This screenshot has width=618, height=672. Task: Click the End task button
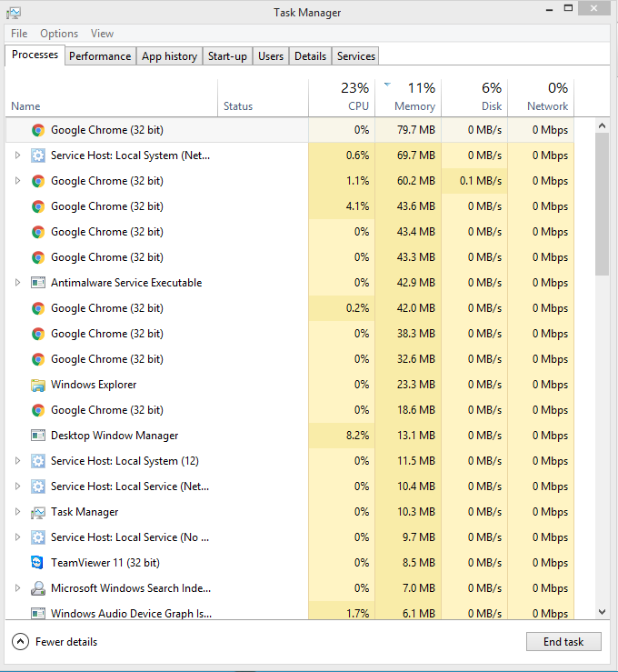(563, 642)
